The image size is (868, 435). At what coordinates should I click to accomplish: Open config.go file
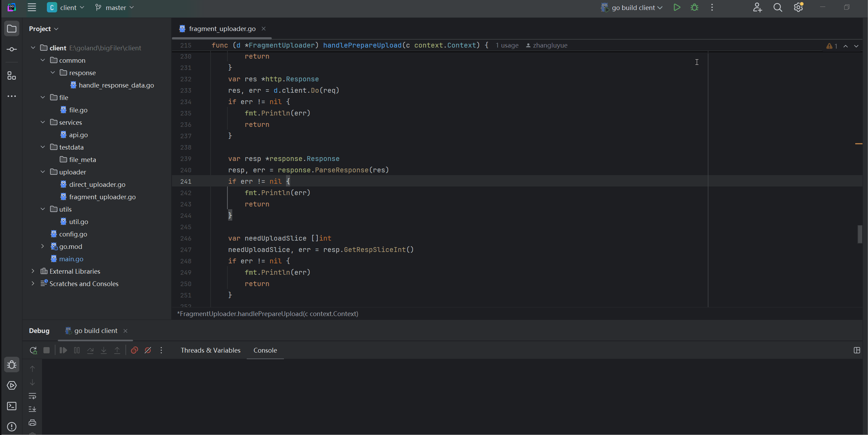[x=73, y=234]
